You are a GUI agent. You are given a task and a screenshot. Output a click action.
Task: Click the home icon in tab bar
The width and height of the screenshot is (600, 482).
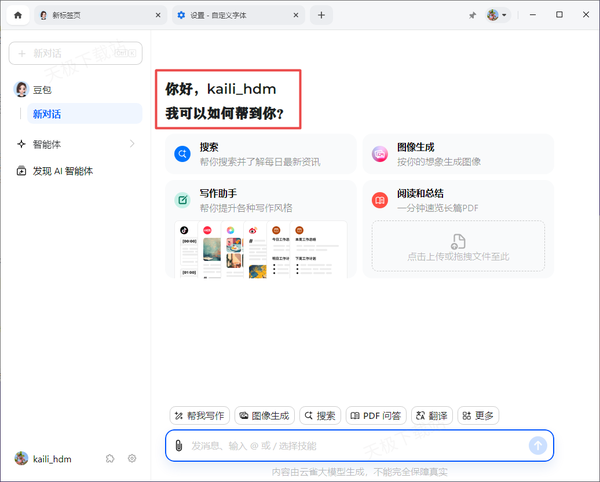[17, 15]
